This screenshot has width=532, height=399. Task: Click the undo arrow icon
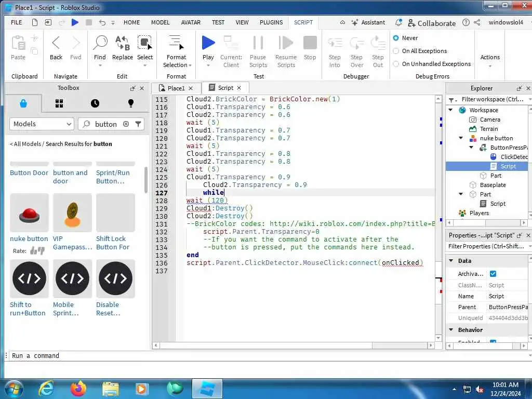pos(102,22)
